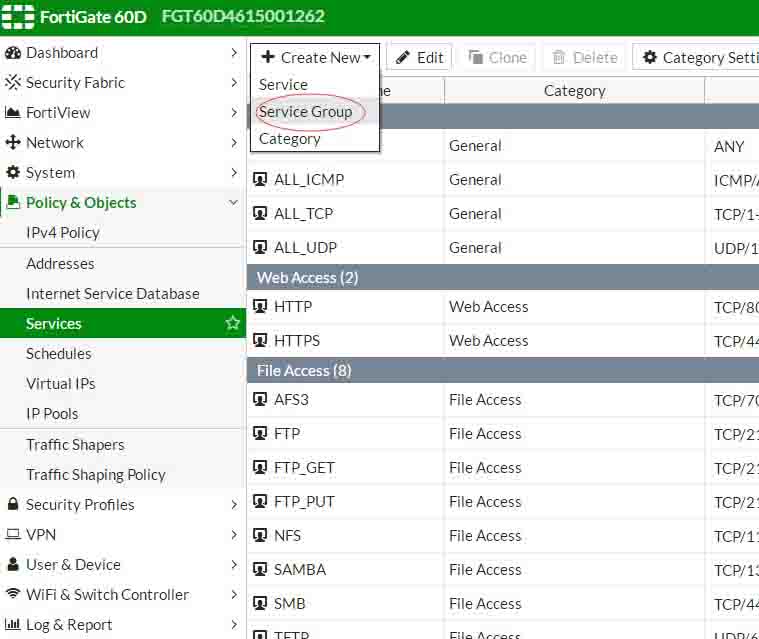Click the ALL_UDP service icon
This screenshot has width=759, height=639.
[260, 247]
